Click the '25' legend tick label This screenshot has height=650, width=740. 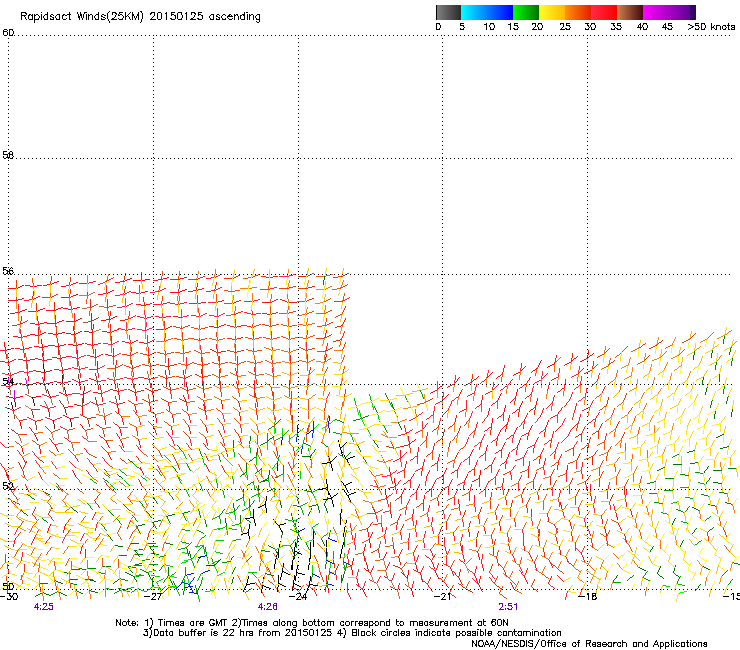[565, 27]
